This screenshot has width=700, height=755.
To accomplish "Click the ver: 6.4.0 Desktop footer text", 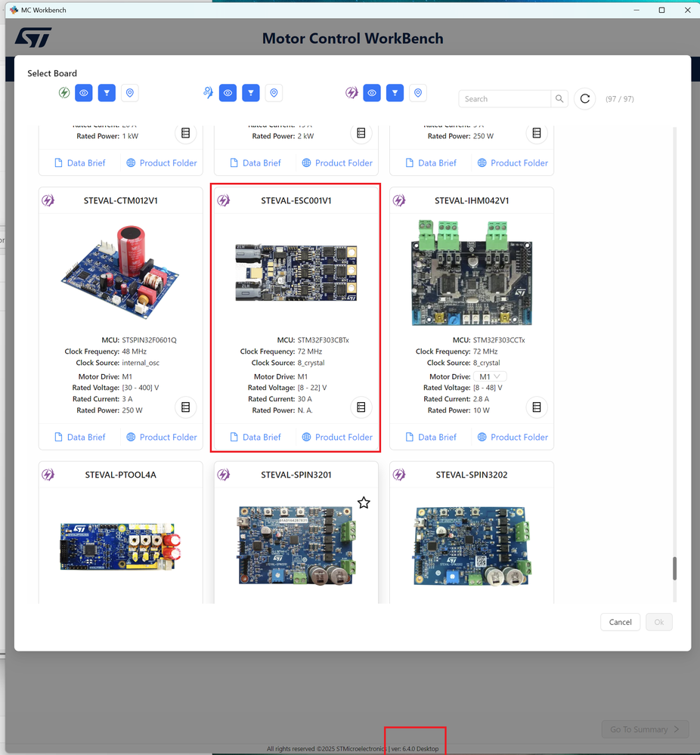I will [x=415, y=749].
